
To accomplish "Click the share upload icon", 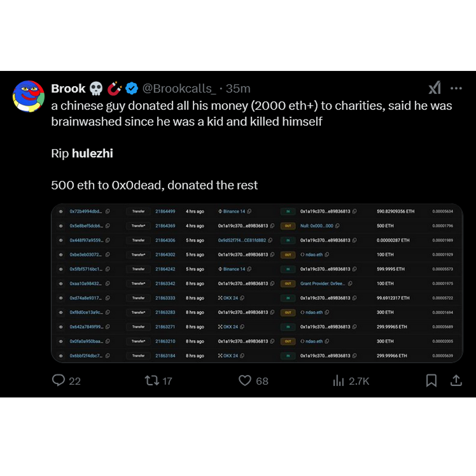I will click(x=456, y=380).
